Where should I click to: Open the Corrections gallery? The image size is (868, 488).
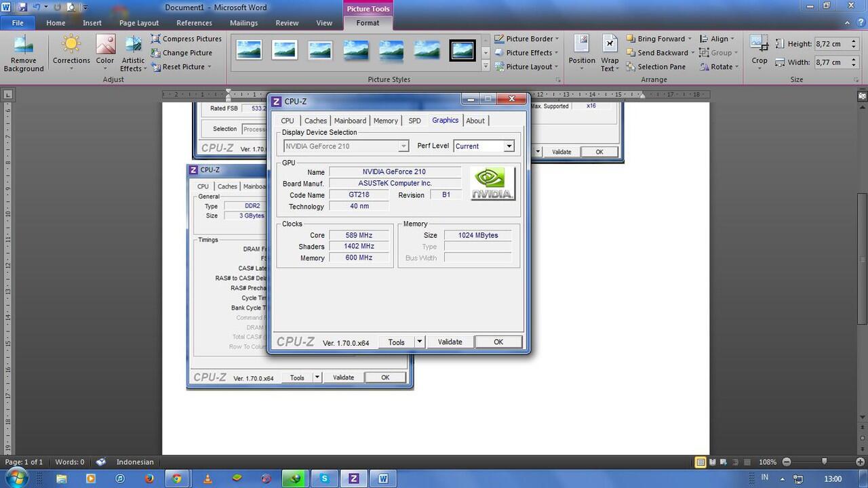[71, 54]
